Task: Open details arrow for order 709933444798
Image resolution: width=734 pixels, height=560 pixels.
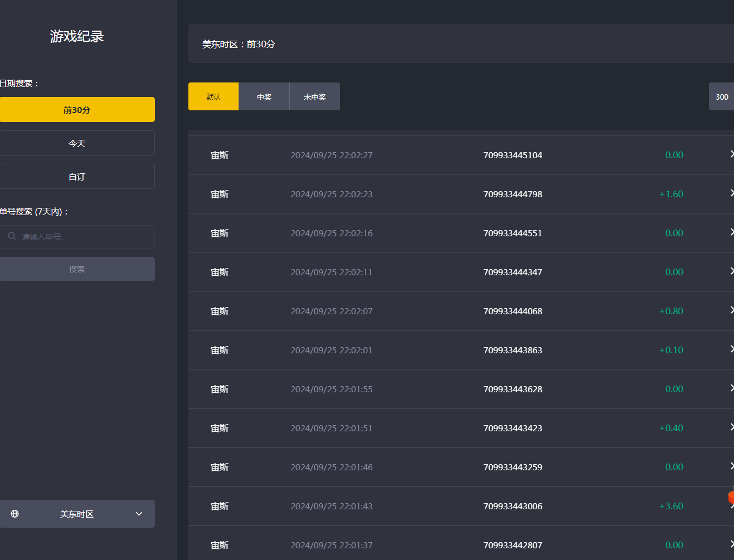Action: pyautogui.click(x=731, y=193)
